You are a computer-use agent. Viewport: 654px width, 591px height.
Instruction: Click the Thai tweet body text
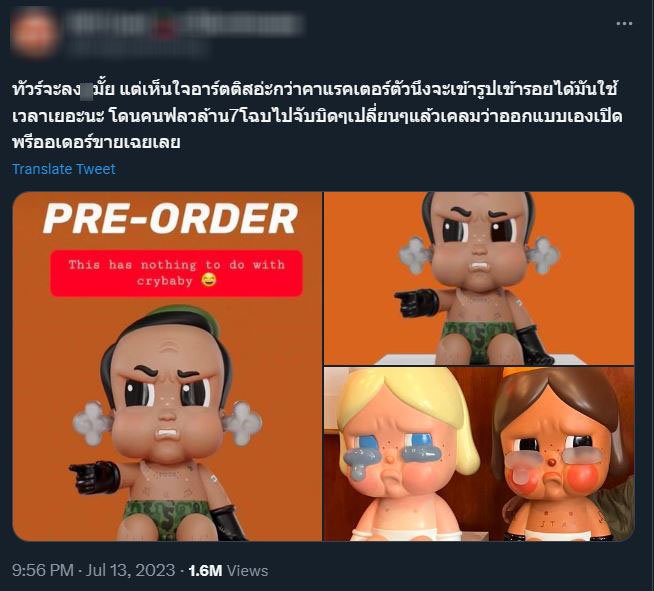pos(317,116)
